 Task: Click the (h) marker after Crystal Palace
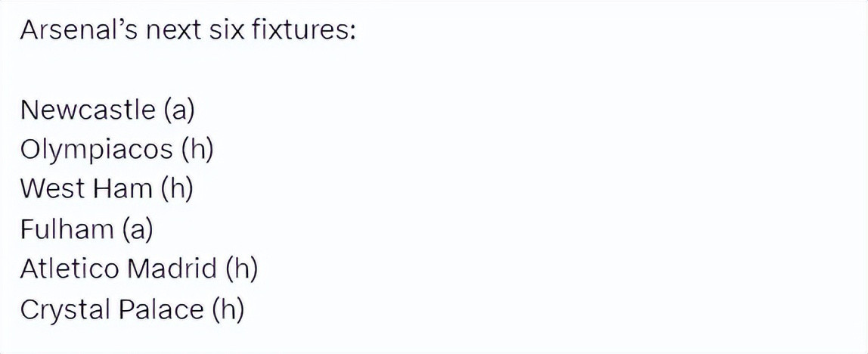point(228,309)
